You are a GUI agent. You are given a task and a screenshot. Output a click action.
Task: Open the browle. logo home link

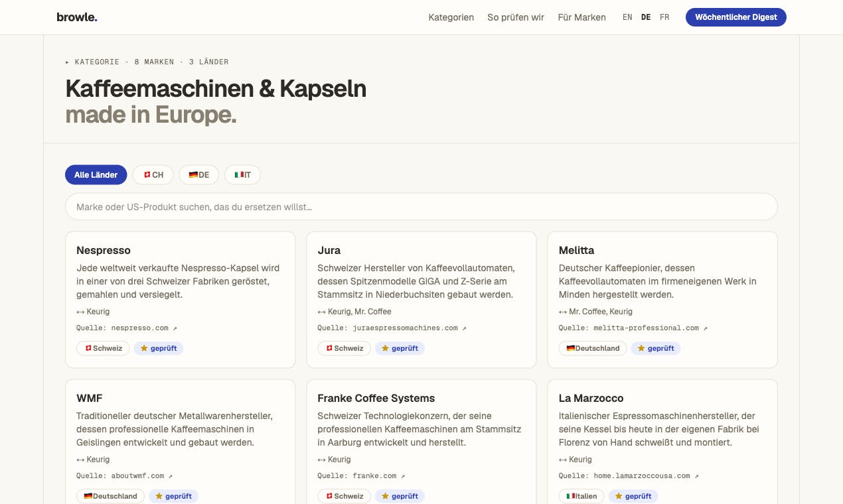(x=77, y=17)
